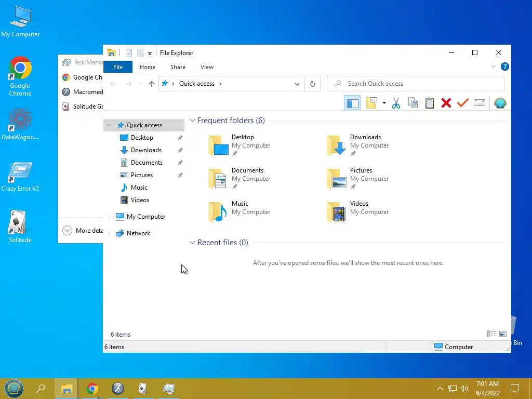
Task: Select Videos in navigation pane
Action: point(140,200)
